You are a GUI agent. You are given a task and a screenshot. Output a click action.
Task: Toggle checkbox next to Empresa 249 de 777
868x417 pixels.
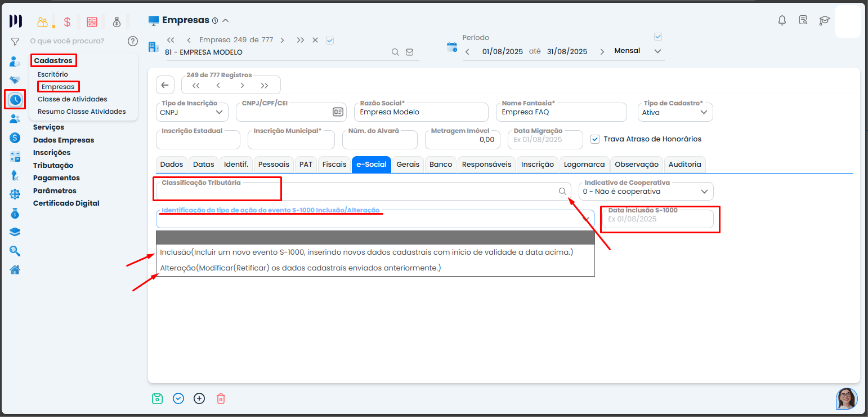(x=330, y=40)
